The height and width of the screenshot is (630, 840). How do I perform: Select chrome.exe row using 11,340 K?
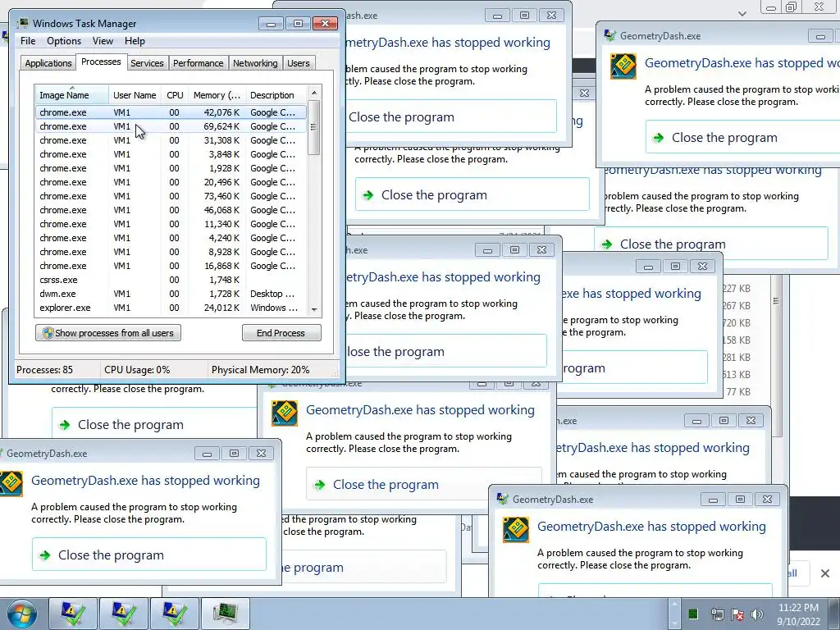pos(171,224)
